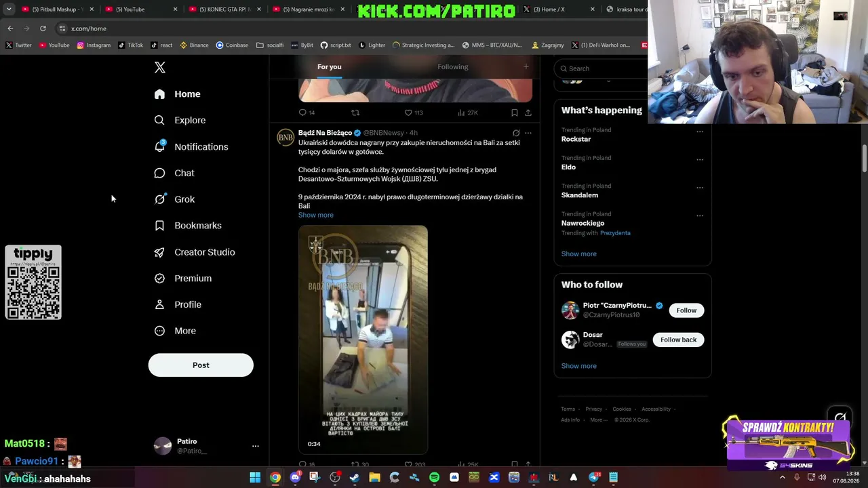
Task: Go back using the browser back arrow
Action: point(10,28)
